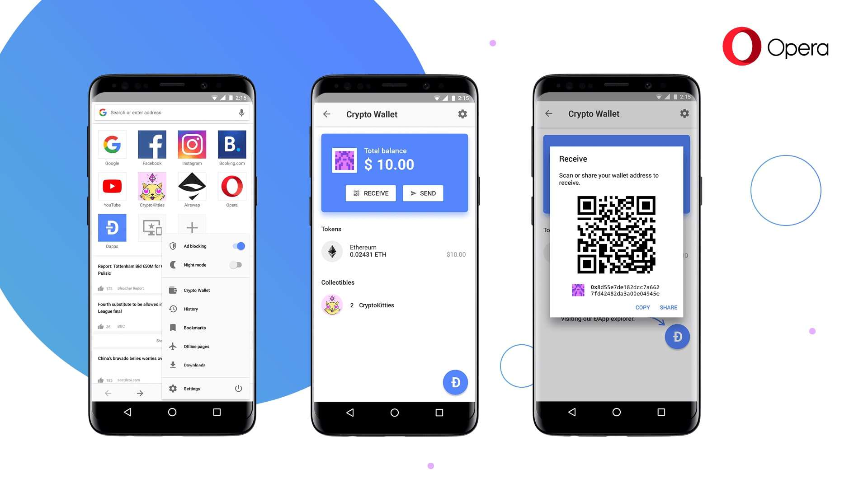Tap the COPY wallet address link
Image resolution: width=868 pixels, height=488 pixels.
(642, 307)
